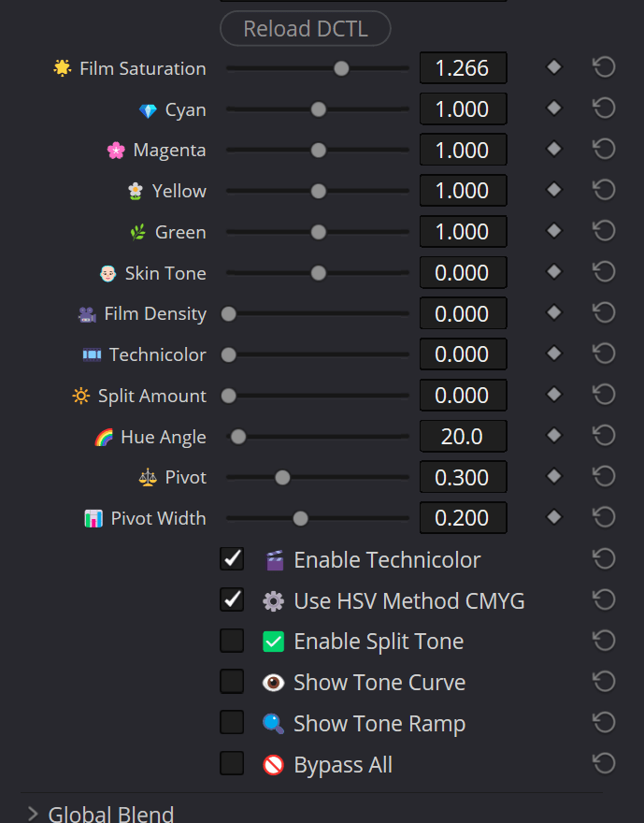Click the keyframe diamond for Pivot Width
Image resolution: width=644 pixels, height=823 pixels.
click(x=553, y=516)
